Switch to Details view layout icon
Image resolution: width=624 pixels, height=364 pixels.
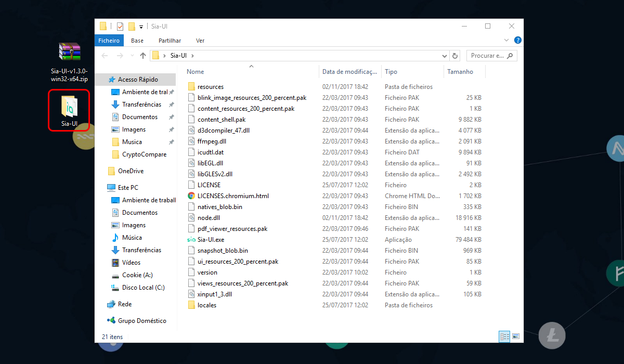(504, 336)
